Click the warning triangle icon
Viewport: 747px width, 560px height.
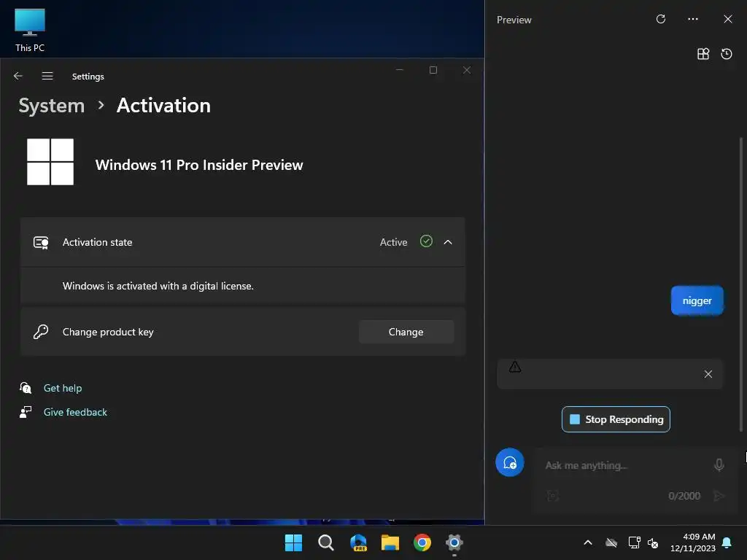515,367
